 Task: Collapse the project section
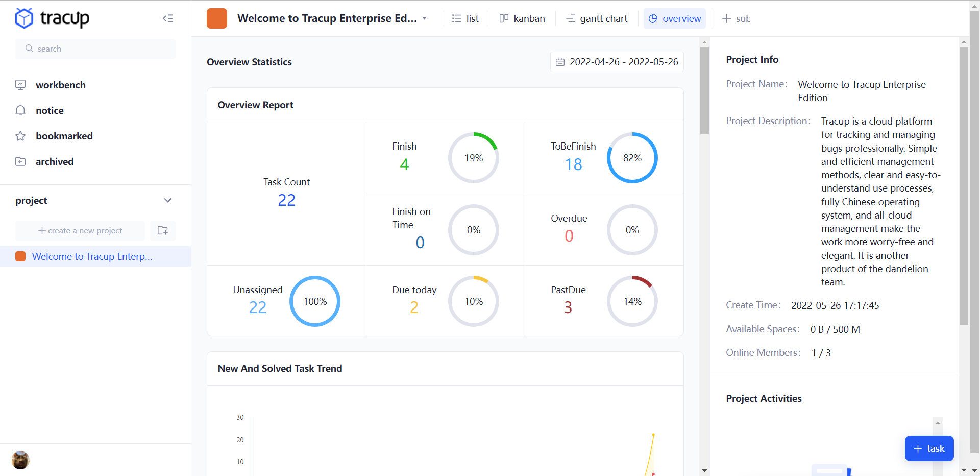point(168,200)
